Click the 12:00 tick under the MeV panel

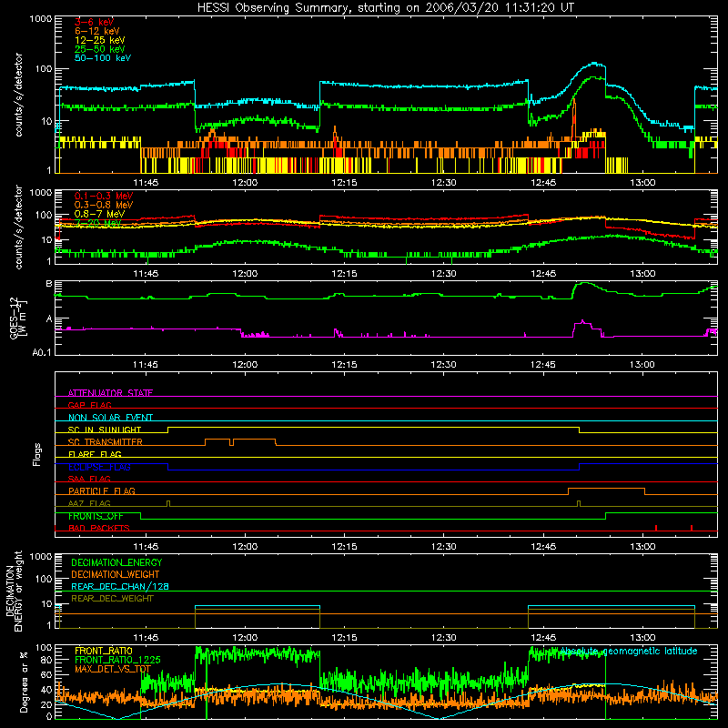click(x=245, y=274)
